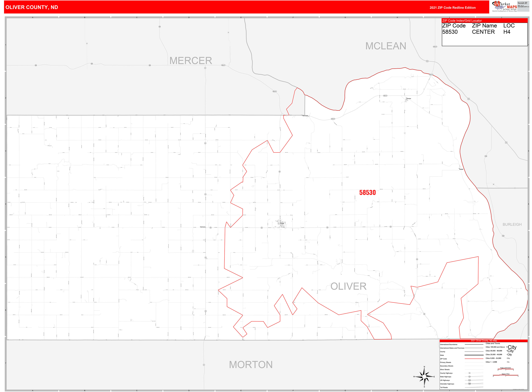This screenshot has height=392, width=532.
Task: Click the County Highways legend label
Action: coord(446,373)
